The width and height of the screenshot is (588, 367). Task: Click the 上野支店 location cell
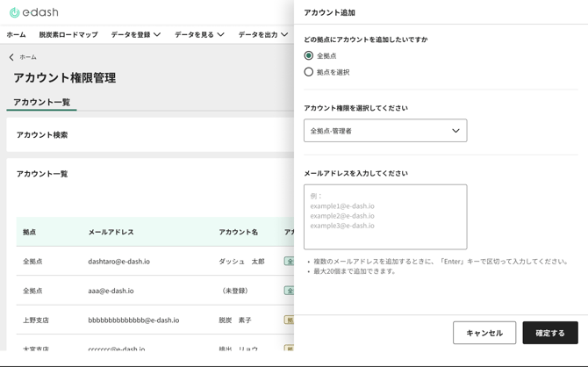[x=36, y=320]
